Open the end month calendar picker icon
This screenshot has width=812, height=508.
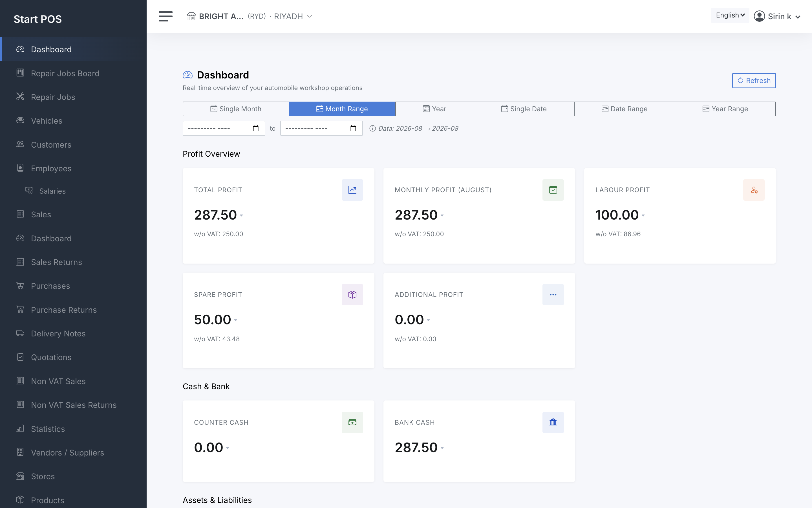click(353, 128)
